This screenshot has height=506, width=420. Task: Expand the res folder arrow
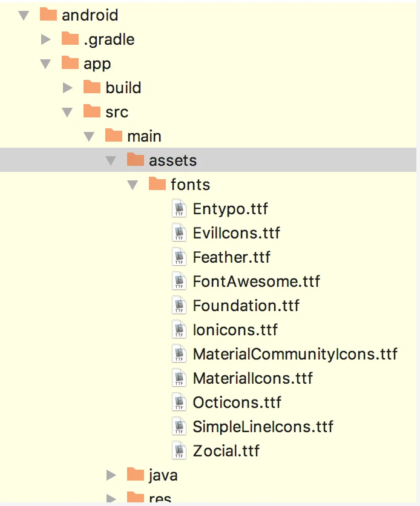111,499
